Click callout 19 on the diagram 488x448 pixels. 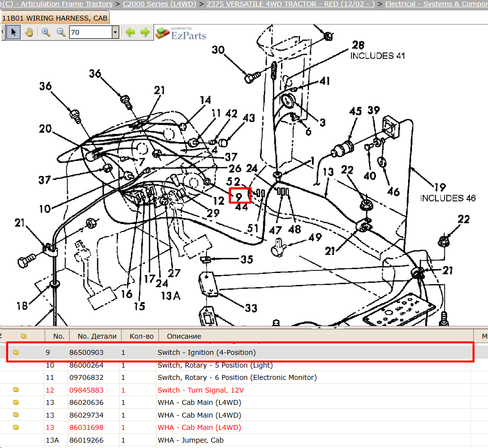pyautogui.click(x=440, y=187)
